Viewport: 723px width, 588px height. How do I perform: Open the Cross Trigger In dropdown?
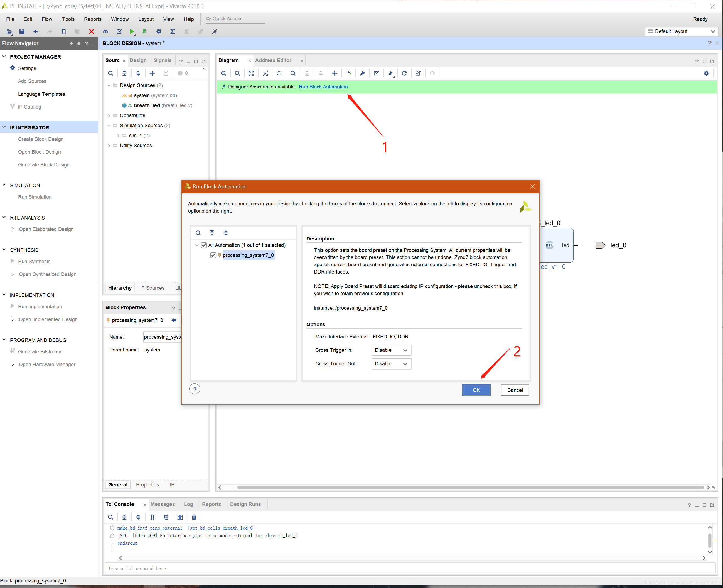pos(391,350)
